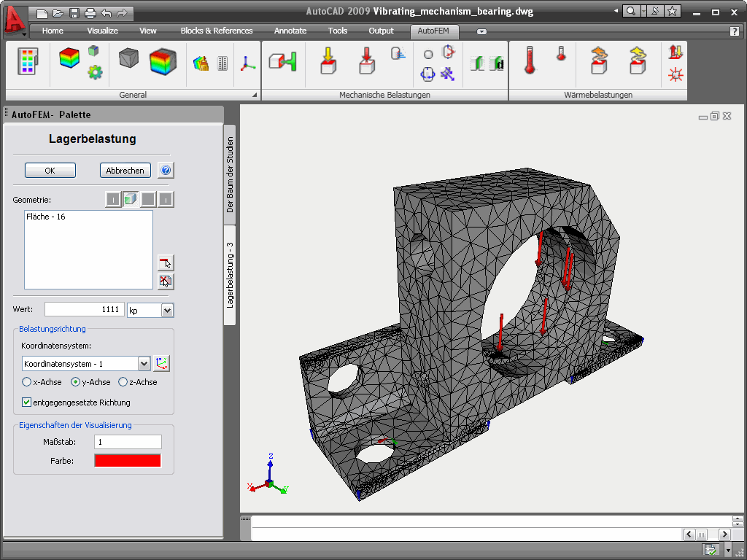Open the View ribbon tab
Image resolution: width=747 pixels, height=560 pixels.
point(147,31)
